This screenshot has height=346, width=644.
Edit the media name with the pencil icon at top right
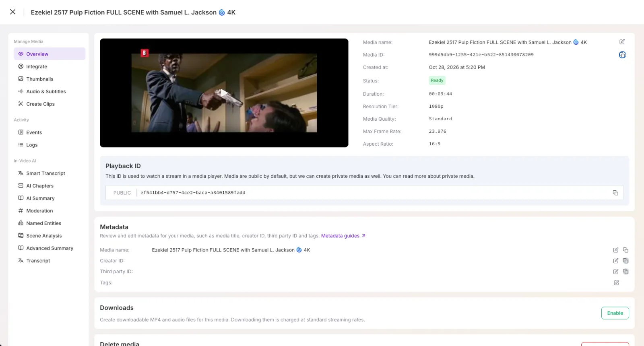(622, 42)
